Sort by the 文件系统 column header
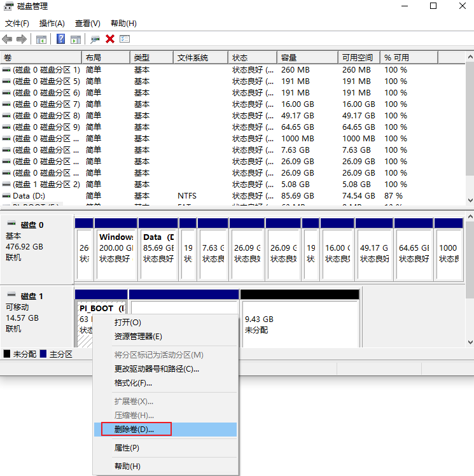Image resolution: width=474 pixels, height=476 pixels. click(200, 58)
